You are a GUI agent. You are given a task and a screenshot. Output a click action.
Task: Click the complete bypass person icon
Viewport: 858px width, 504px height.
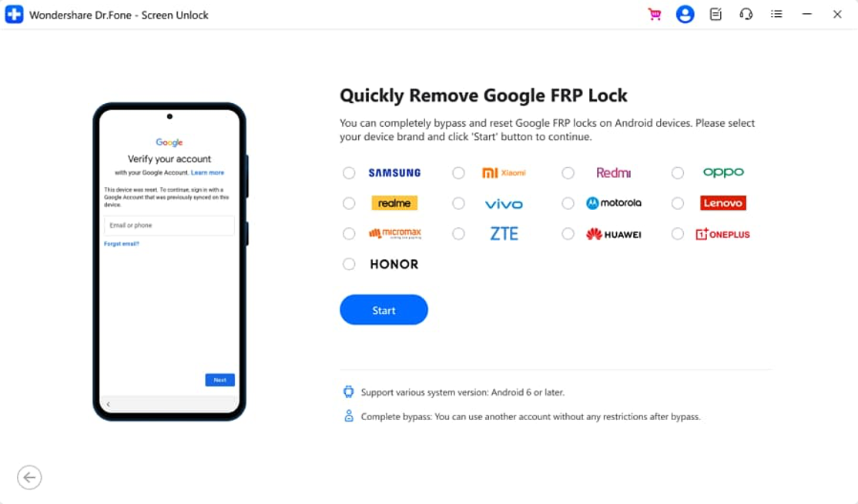(347, 416)
